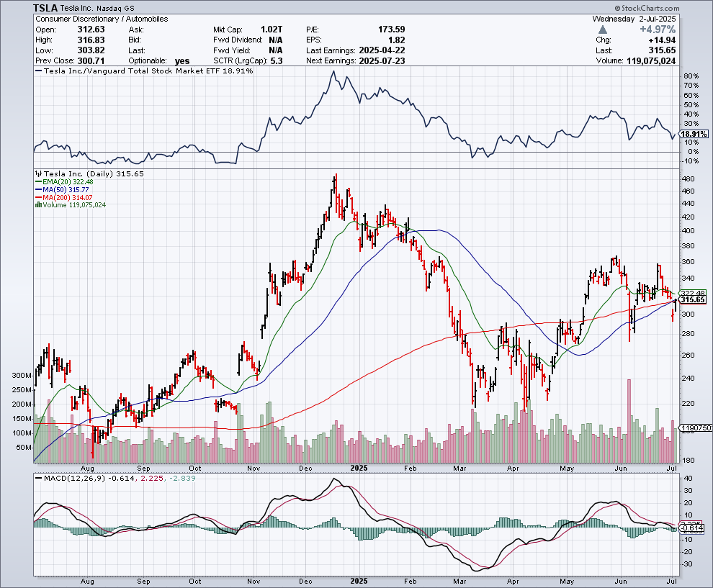Click the MACD(12,26,9) legend label

[73, 478]
